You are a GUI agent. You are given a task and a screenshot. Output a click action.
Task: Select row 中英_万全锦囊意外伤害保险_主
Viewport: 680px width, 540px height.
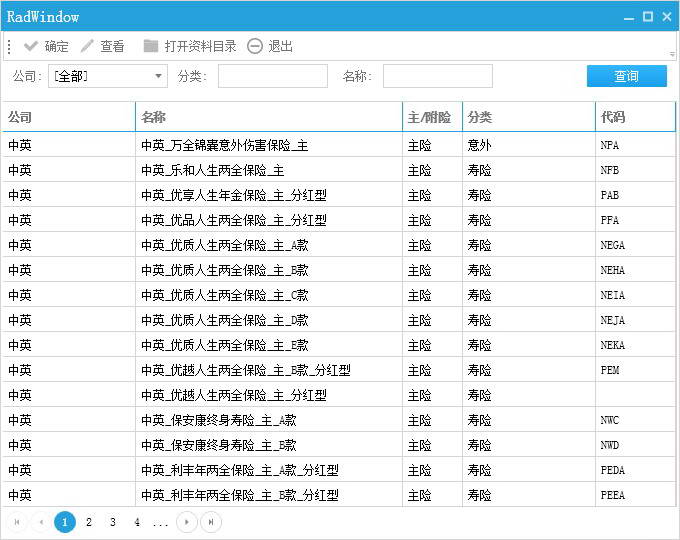[x=339, y=145]
